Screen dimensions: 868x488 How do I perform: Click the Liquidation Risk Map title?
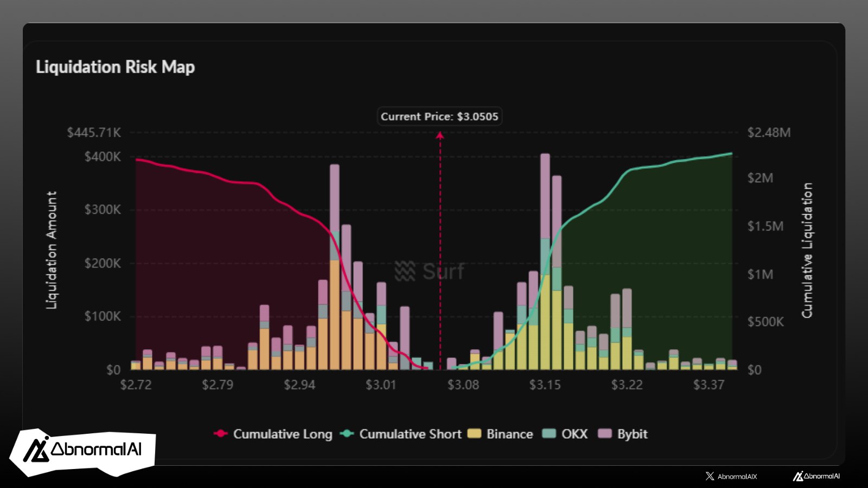click(x=115, y=67)
